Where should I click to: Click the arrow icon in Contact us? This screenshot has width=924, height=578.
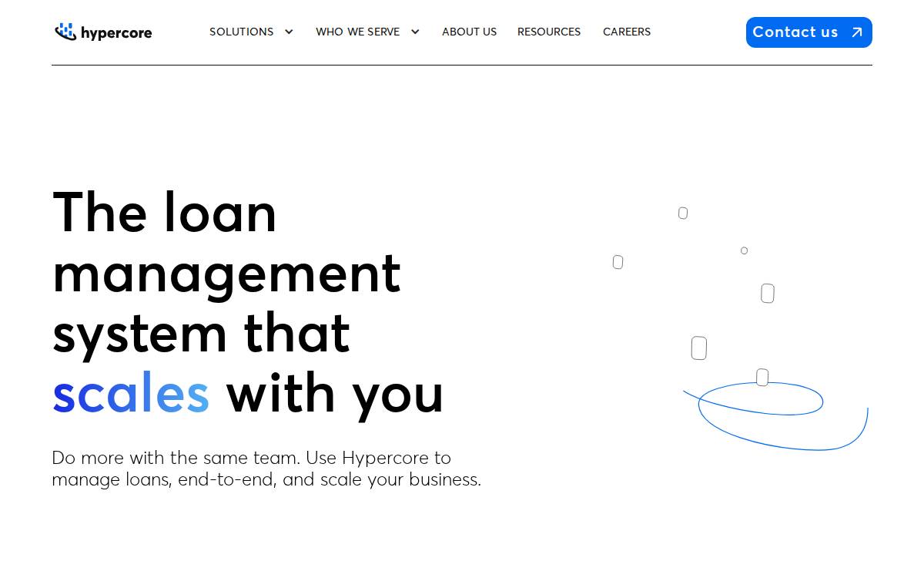coord(857,32)
